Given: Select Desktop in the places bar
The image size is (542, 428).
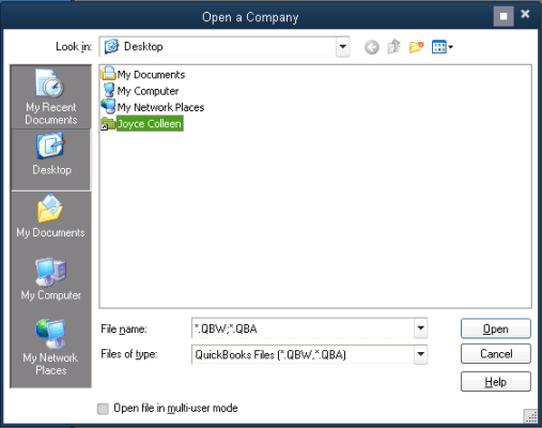Looking at the screenshot, I should coord(51,159).
